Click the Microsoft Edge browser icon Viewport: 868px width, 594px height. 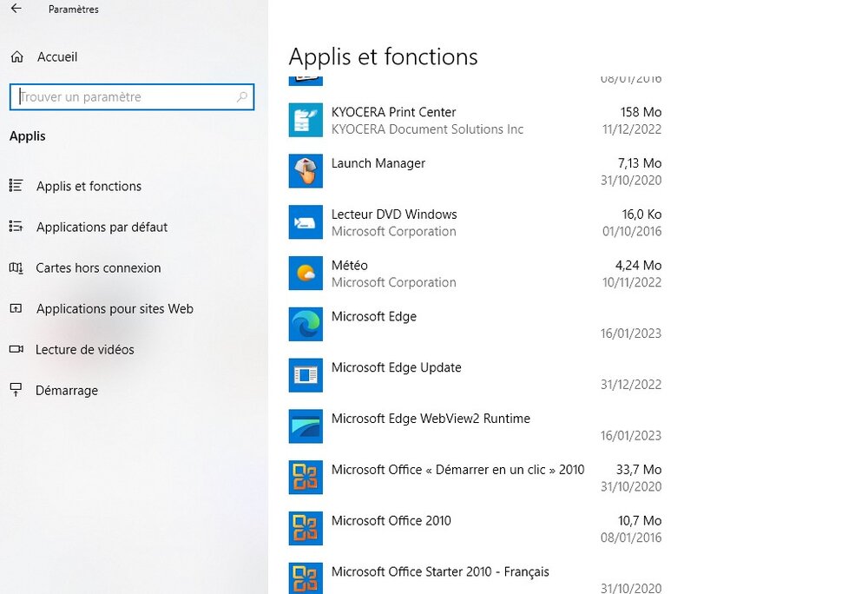[x=306, y=325]
